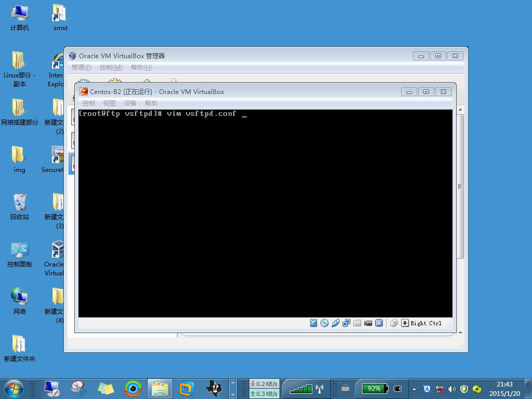Open 帮助 menu in Centos-B2 window

point(151,103)
